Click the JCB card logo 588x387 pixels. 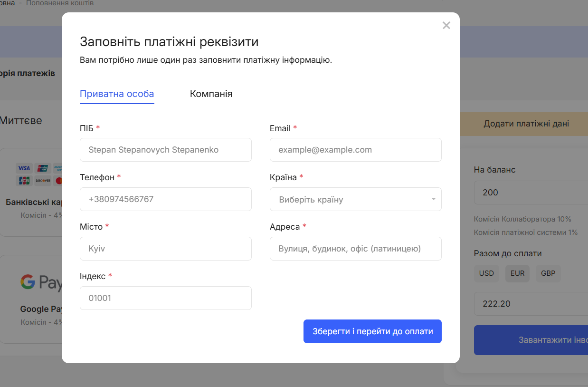click(x=24, y=181)
